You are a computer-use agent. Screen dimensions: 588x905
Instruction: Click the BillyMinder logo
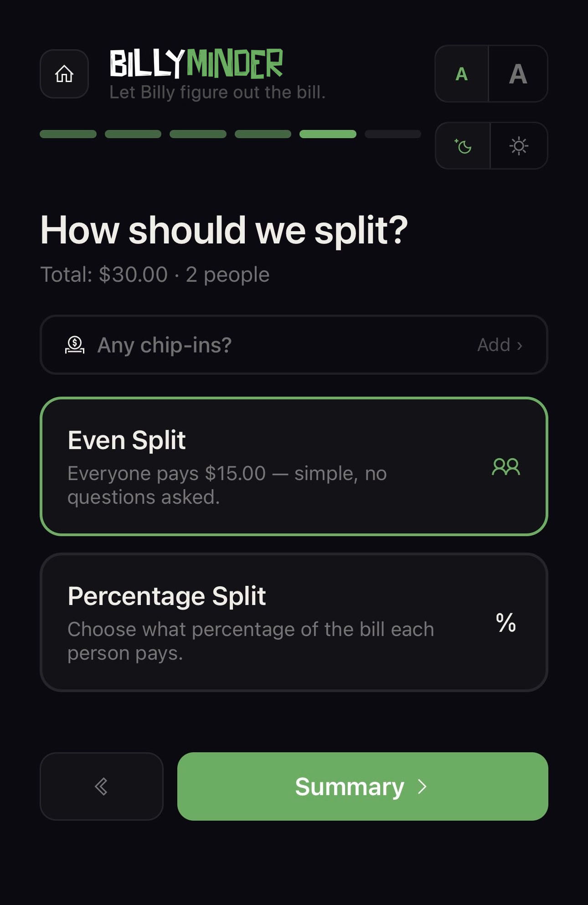click(196, 63)
